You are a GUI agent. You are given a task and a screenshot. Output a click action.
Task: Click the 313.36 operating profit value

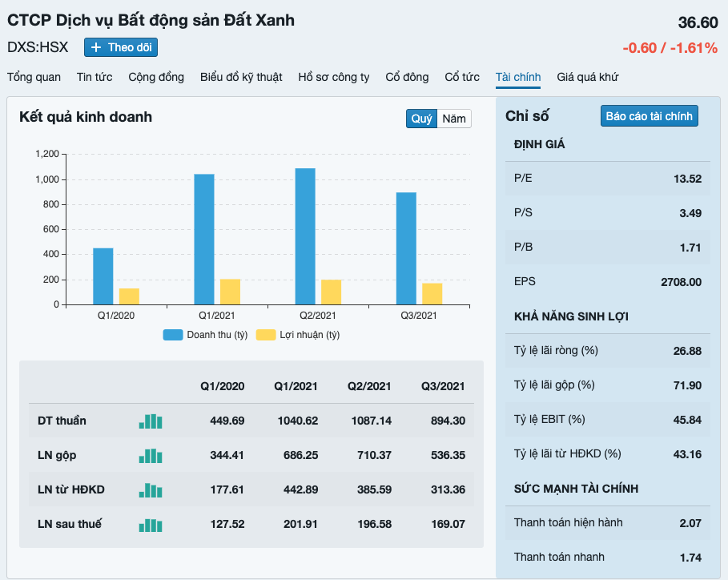[x=448, y=489]
